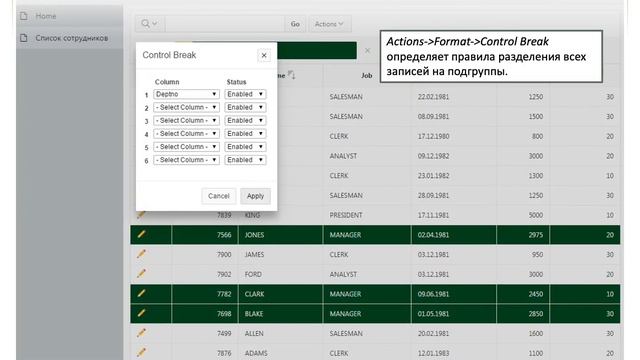The height and width of the screenshot is (360, 640).
Task: Click the name FORD
Action: pos(253,274)
